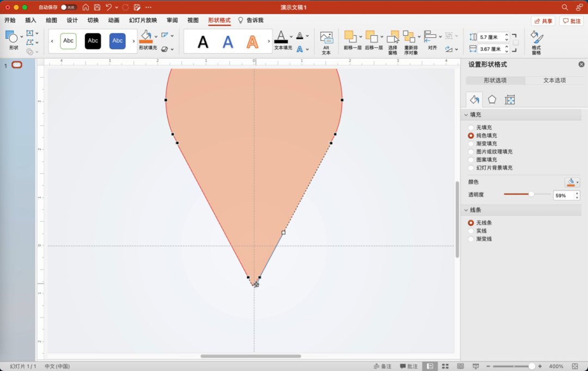Apply the black Abc shape style
588x371 pixels.
point(93,41)
